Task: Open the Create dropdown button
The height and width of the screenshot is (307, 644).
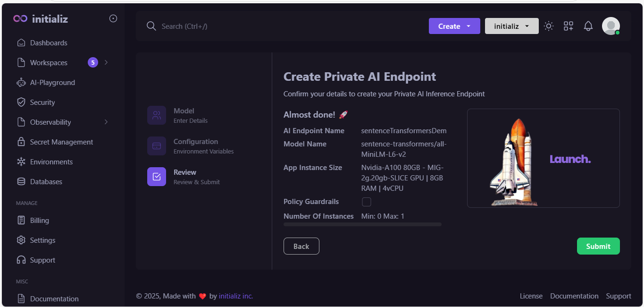Action: click(x=454, y=26)
